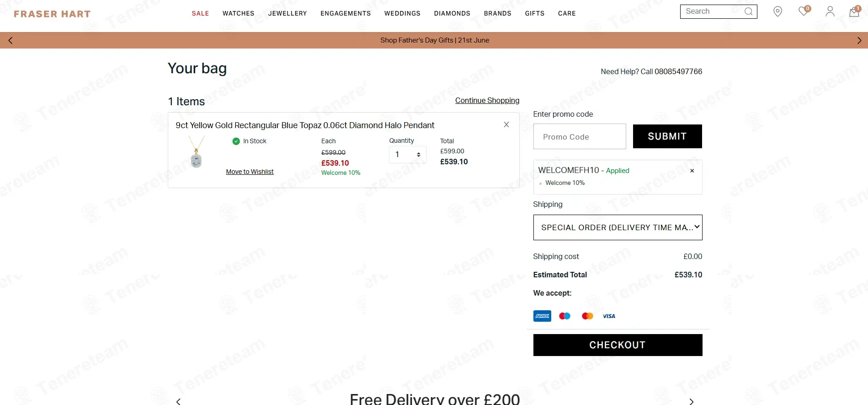
Task: Go to previous slide of Free Delivery carousel
Action: 178,401
